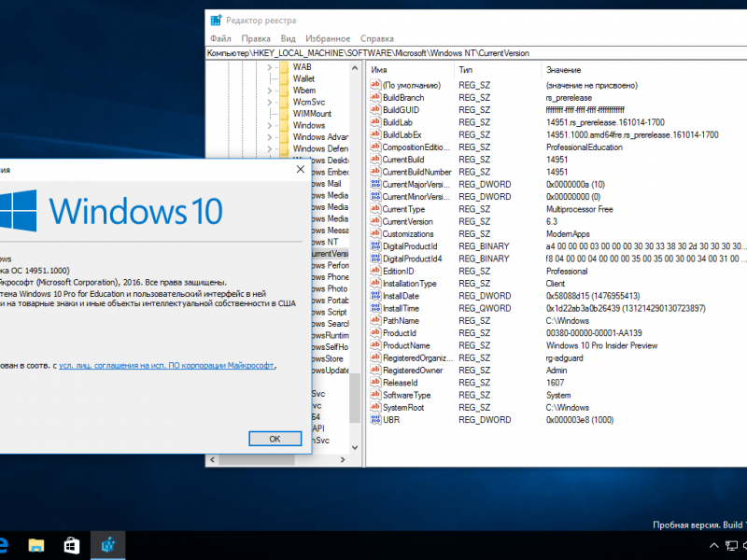Expand the WcmSvc registry key

tap(270, 102)
